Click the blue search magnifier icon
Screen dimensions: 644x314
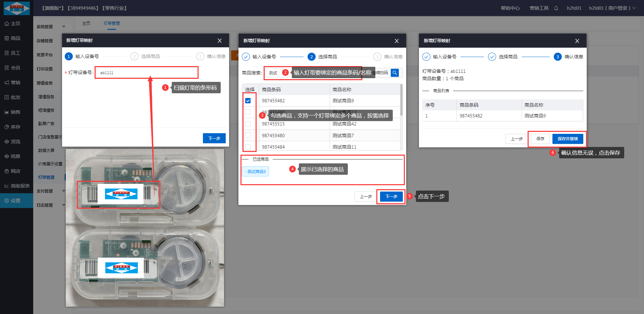(395, 73)
